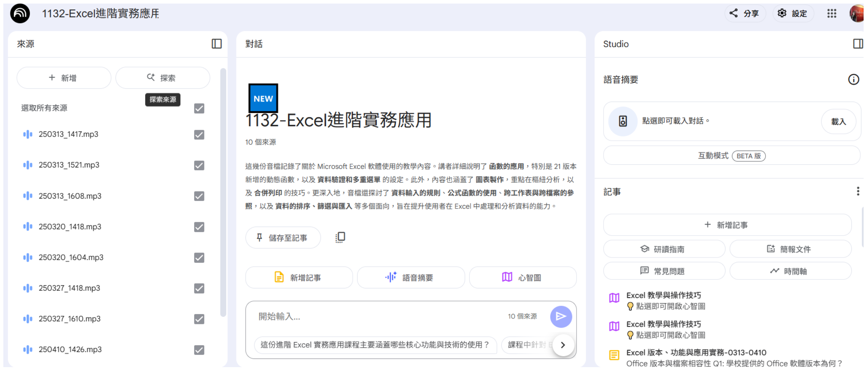Click the audio icon of 250313_1417.mp3

click(28, 134)
